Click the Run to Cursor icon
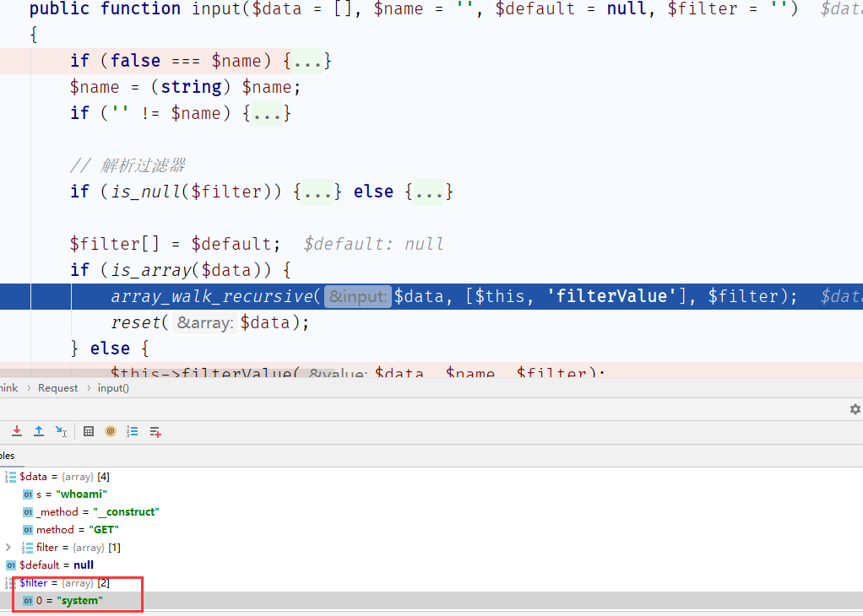 click(x=61, y=431)
